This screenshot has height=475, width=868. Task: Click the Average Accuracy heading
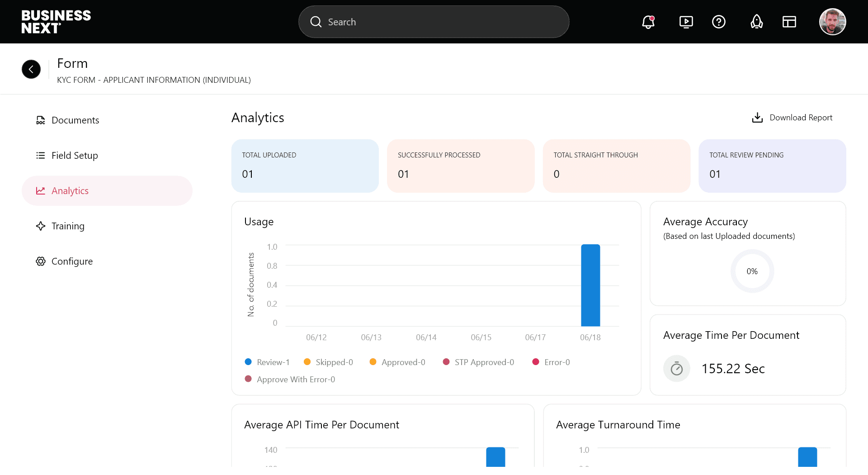click(705, 222)
